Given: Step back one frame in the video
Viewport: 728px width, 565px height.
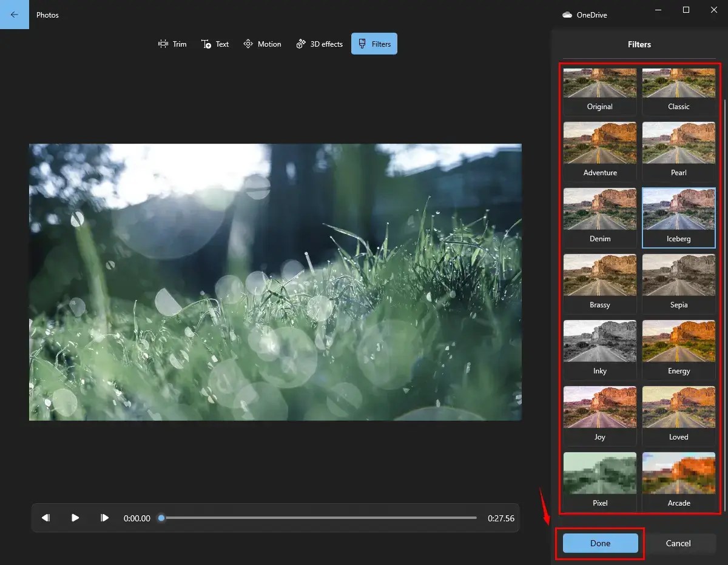Looking at the screenshot, I should click(45, 518).
